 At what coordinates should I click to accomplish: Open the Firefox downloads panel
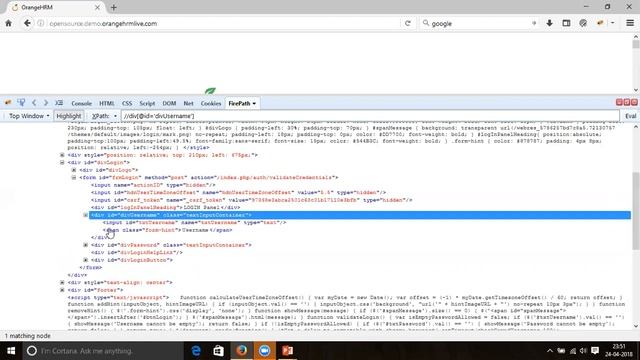click(x=549, y=23)
